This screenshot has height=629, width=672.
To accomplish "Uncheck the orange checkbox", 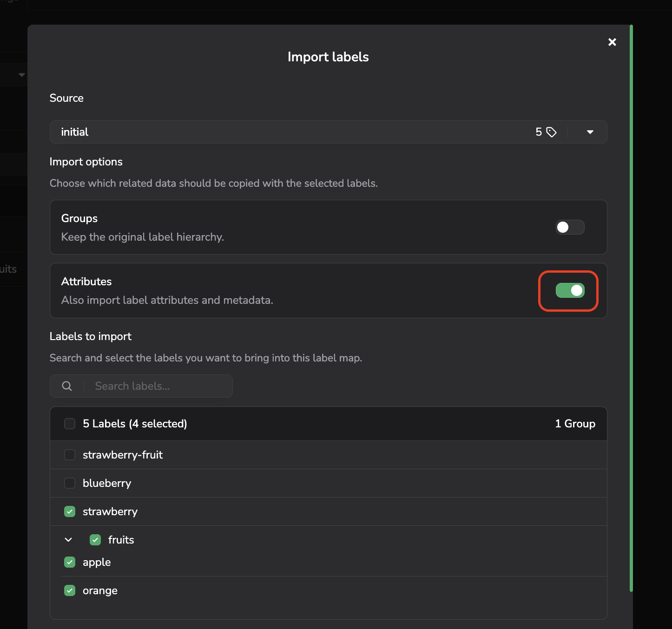I will point(70,590).
